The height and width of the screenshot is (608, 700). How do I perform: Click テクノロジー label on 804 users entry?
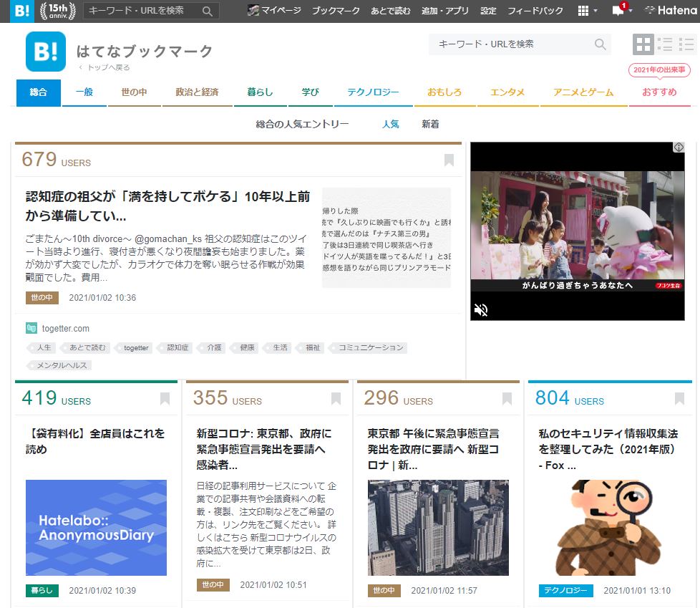(x=565, y=591)
